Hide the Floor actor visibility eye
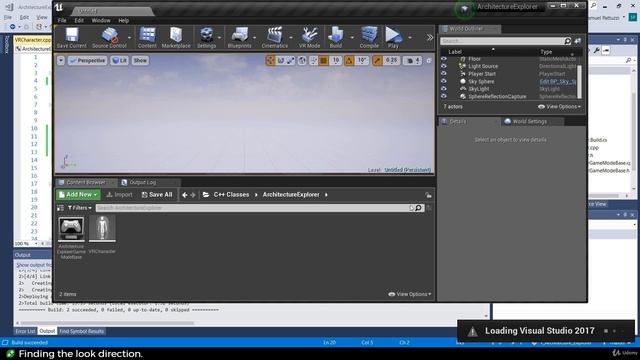The height and width of the screenshot is (360, 640). pos(444,59)
